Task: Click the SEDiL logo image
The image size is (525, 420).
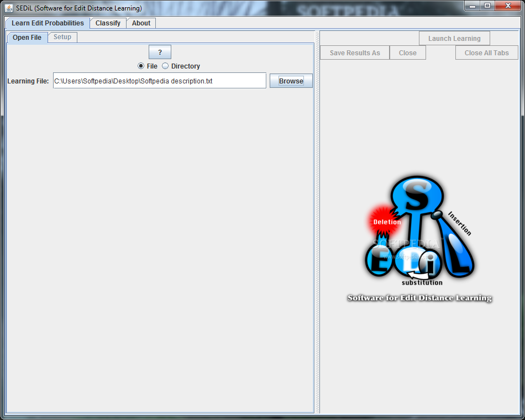Action: tap(420, 239)
